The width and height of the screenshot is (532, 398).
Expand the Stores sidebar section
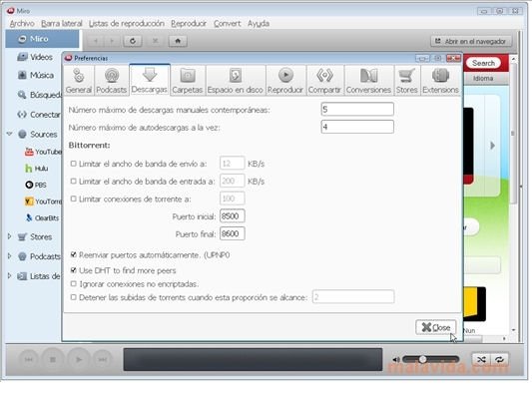[x=10, y=236]
